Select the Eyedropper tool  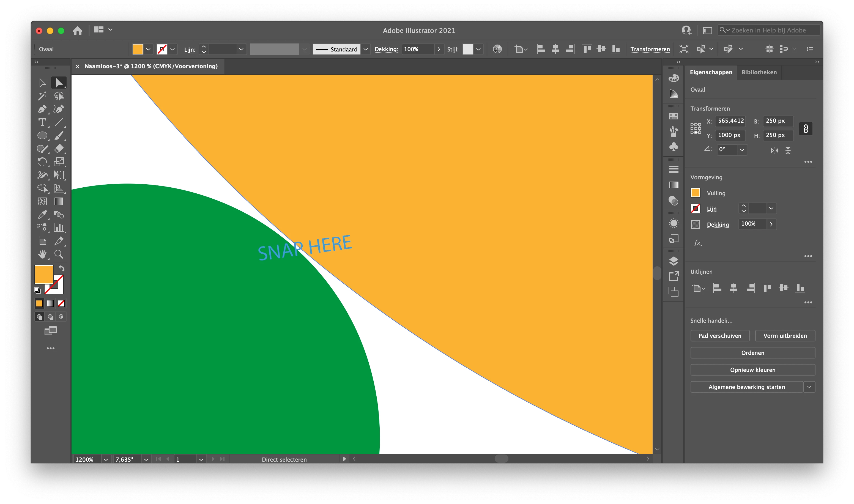[42, 215]
